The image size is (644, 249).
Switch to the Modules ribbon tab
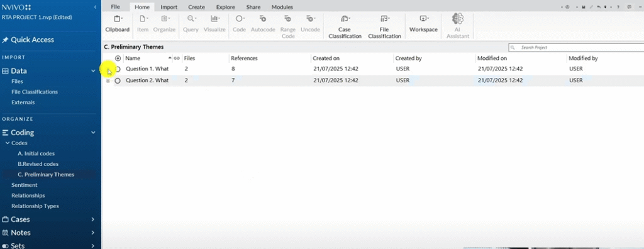coord(282,7)
